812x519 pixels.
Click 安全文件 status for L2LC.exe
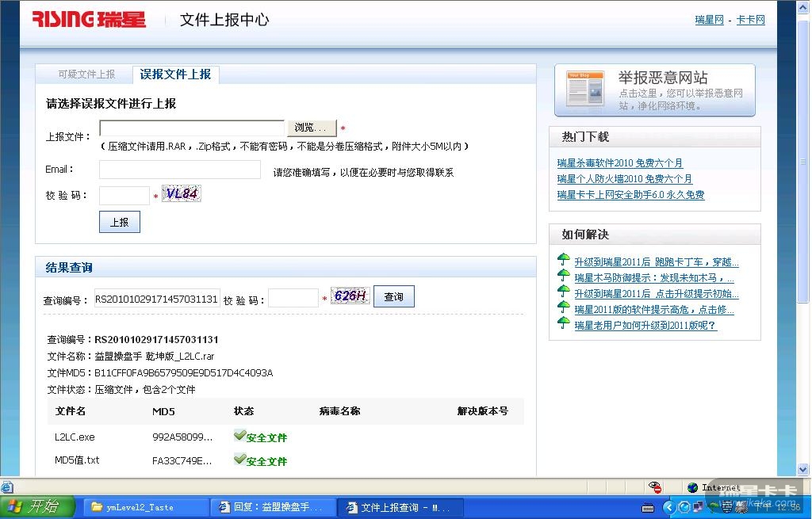click(266, 437)
